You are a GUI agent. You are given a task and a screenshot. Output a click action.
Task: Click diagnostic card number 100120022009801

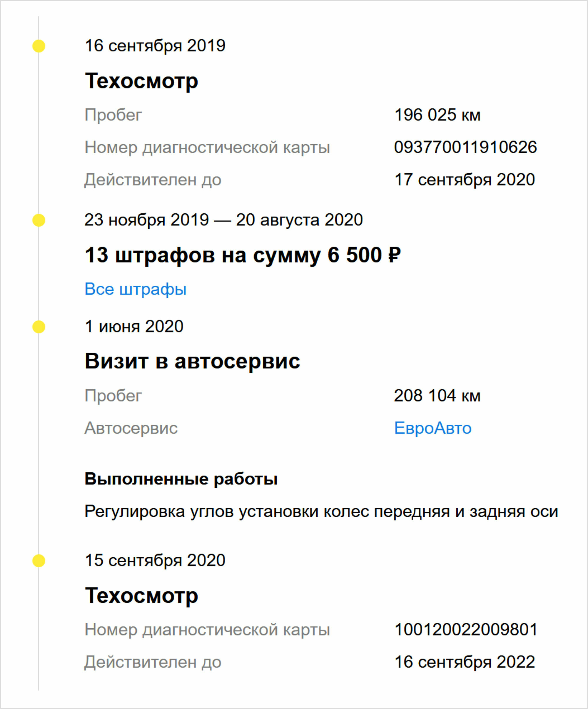(x=465, y=629)
